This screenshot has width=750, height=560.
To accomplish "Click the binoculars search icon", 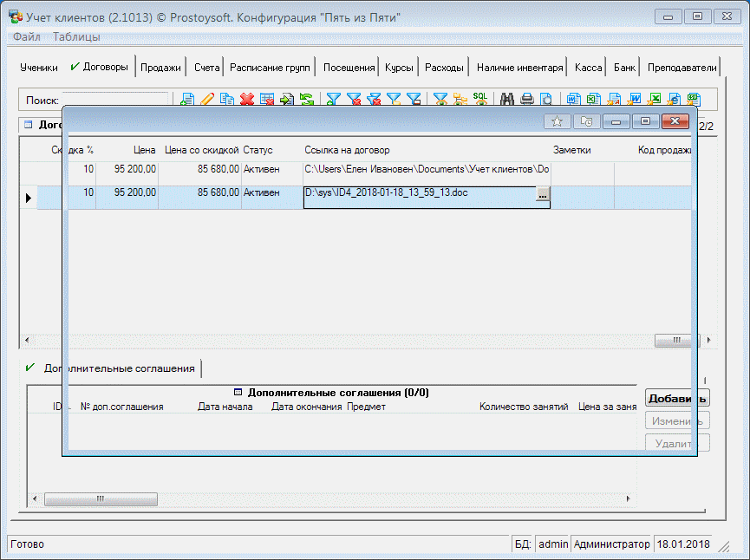I will coord(507,100).
